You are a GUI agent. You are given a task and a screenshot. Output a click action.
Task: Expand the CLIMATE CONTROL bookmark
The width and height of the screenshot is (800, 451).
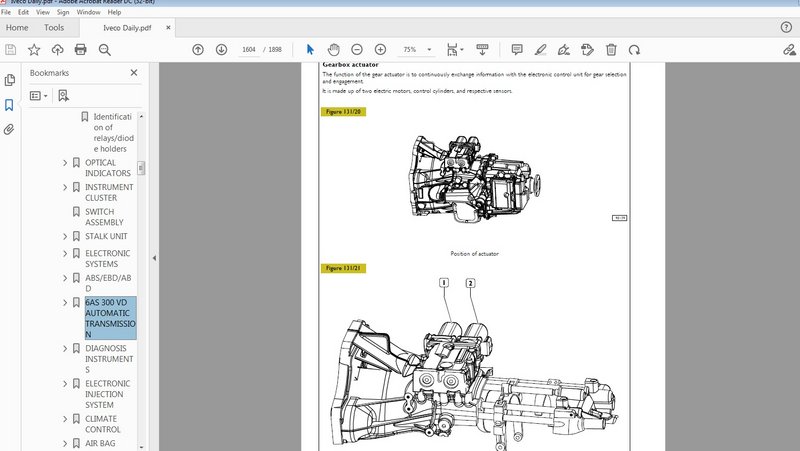tap(65, 419)
